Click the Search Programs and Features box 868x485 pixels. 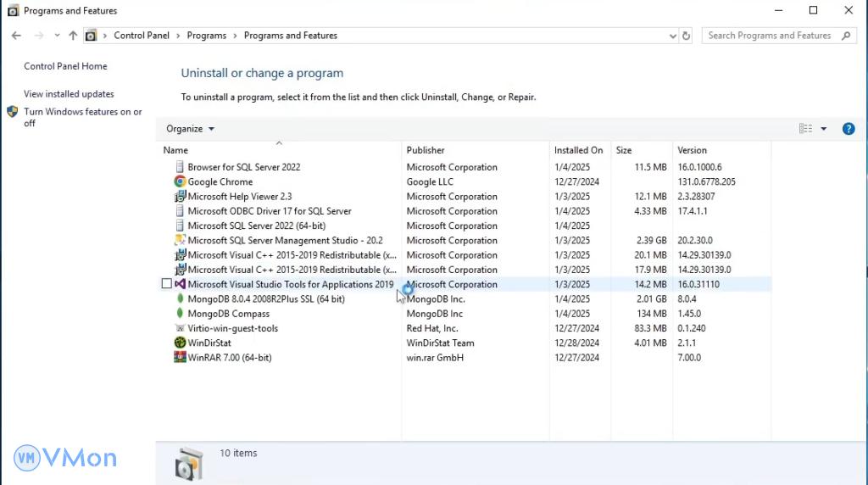click(x=770, y=36)
